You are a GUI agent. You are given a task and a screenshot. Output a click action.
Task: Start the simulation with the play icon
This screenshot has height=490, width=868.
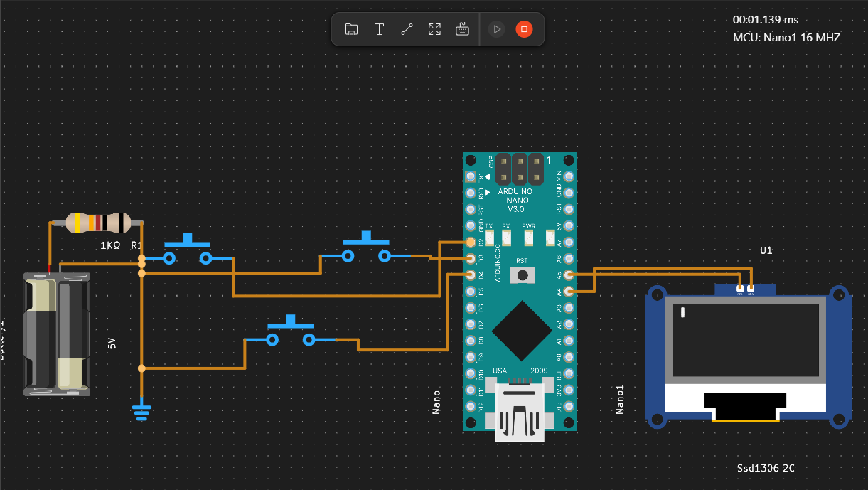click(x=496, y=29)
